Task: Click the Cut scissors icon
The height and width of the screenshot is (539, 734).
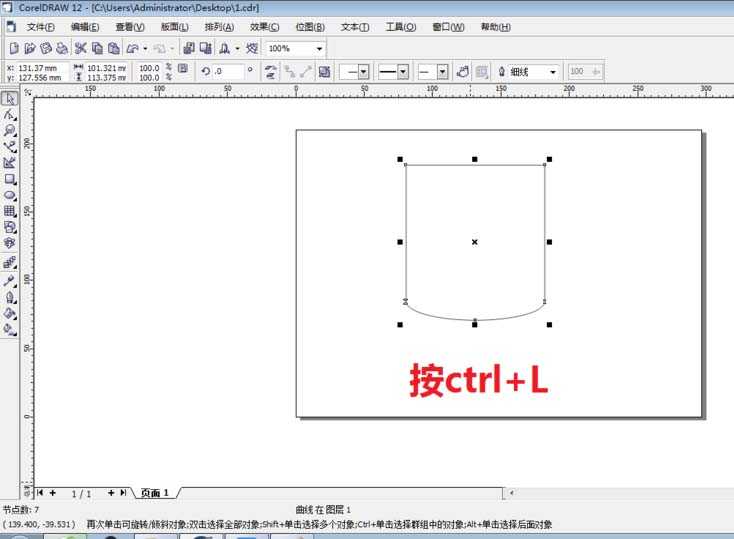Action: [x=81, y=48]
